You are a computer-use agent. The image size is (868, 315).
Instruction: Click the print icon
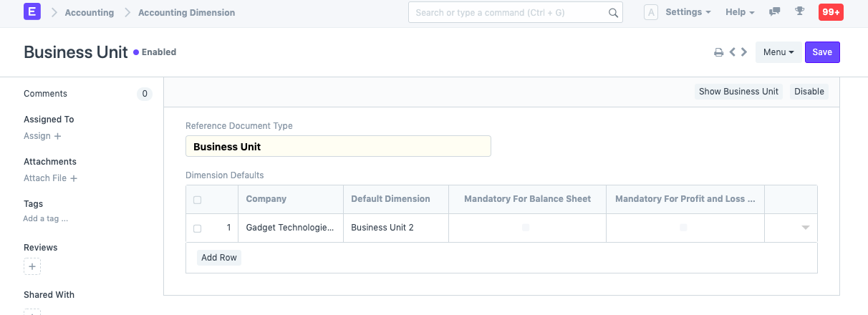pyautogui.click(x=718, y=52)
